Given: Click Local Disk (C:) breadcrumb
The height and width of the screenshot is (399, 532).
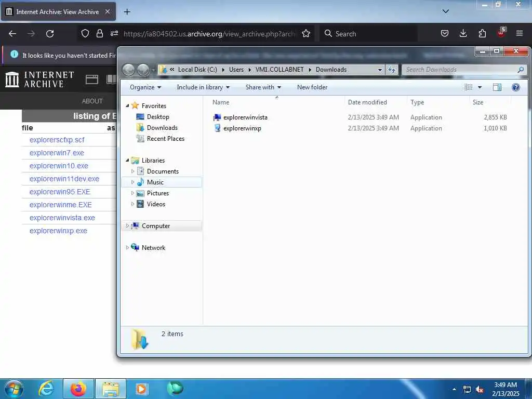Looking at the screenshot, I should click(197, 70).
